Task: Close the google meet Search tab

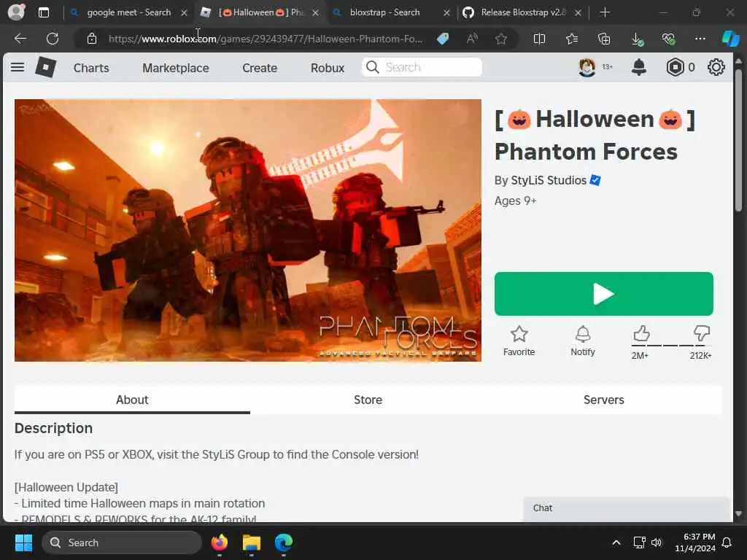Action: pos(184,13)
